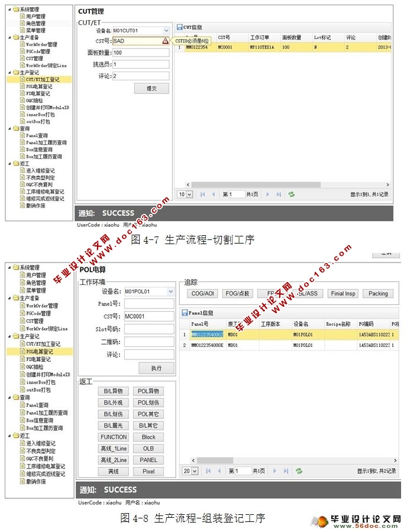The width and height of the screenshot is (407, 532).
Task: Click the Packing tracking button
Action: click(x=378, y=293)
